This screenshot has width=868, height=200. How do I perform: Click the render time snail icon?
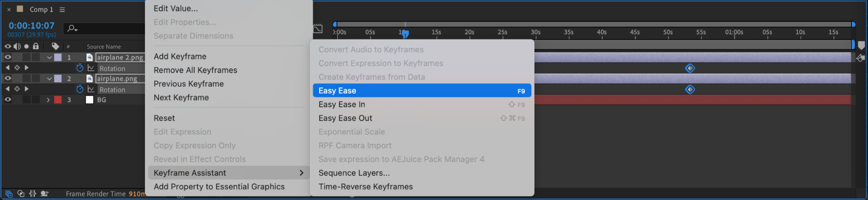point(44,193)
